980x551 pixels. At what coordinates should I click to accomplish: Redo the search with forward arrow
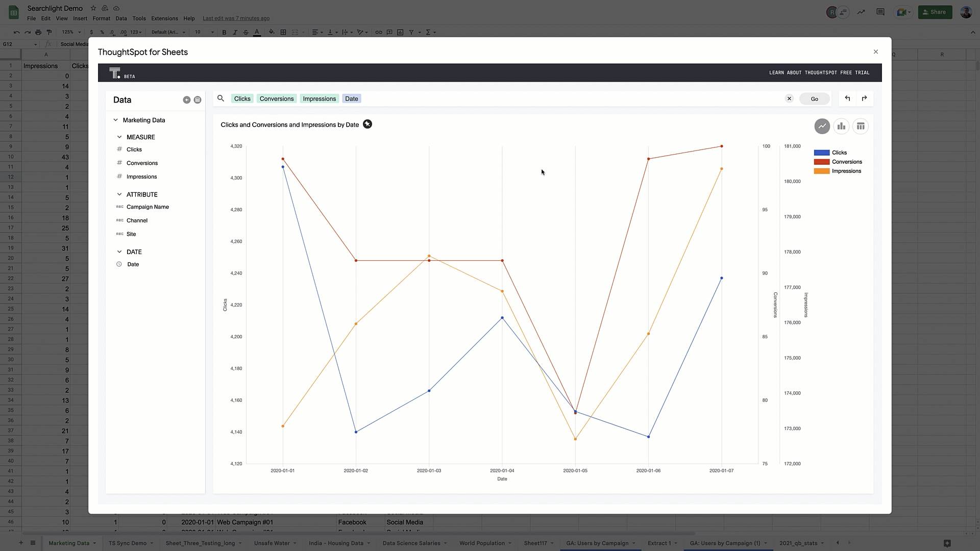tap(864, 98)
